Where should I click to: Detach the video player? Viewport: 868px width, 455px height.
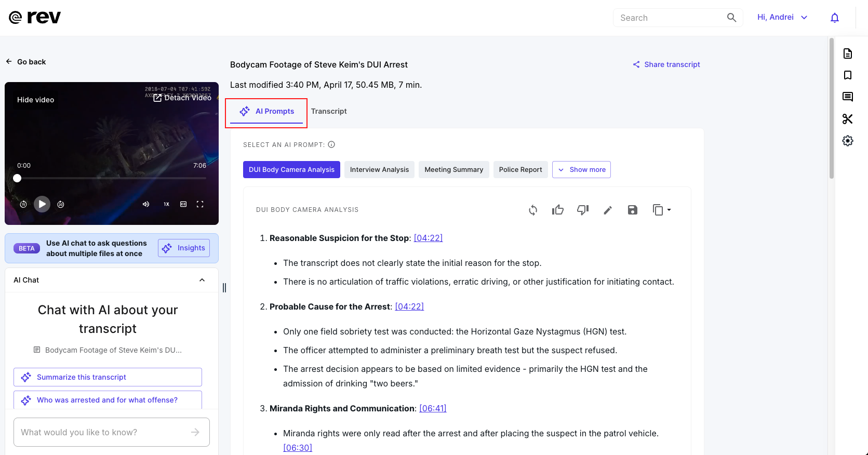pos(182,98)
